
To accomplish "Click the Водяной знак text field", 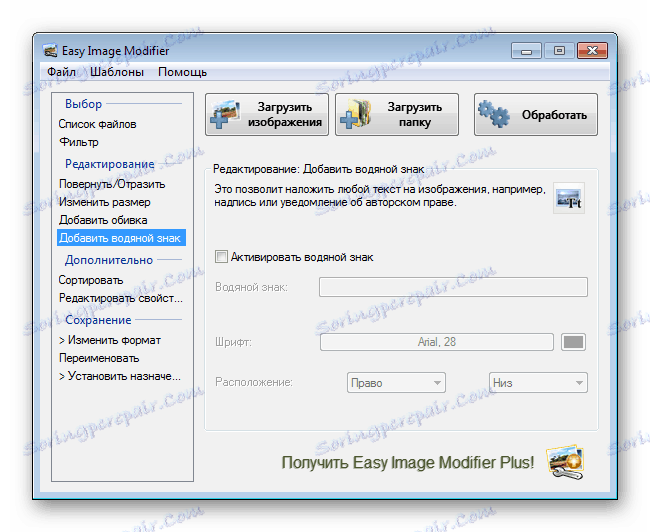I will click(x=453, y=287).
